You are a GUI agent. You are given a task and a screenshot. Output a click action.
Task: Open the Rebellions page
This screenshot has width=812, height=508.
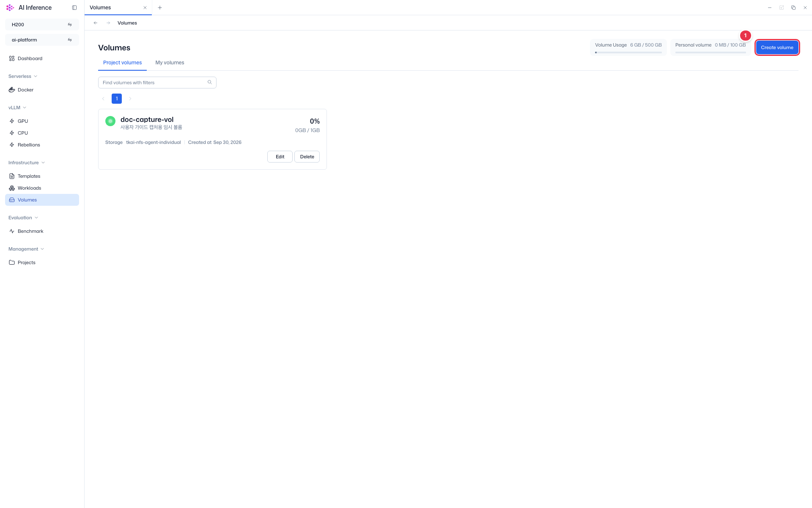click(42, 145)
